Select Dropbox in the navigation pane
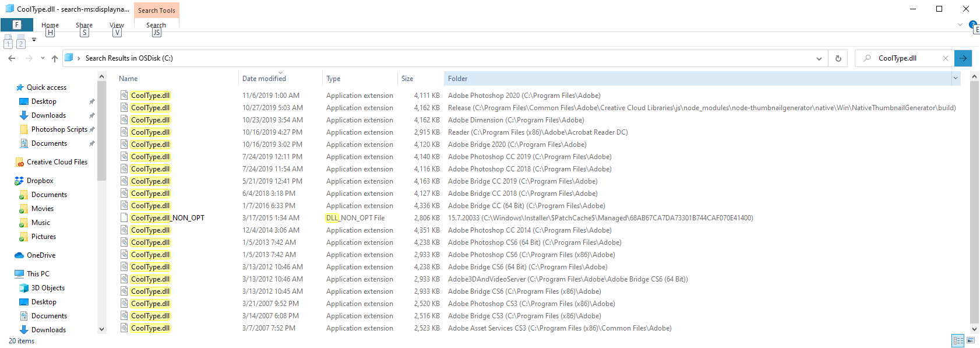 tap(40, 181)
